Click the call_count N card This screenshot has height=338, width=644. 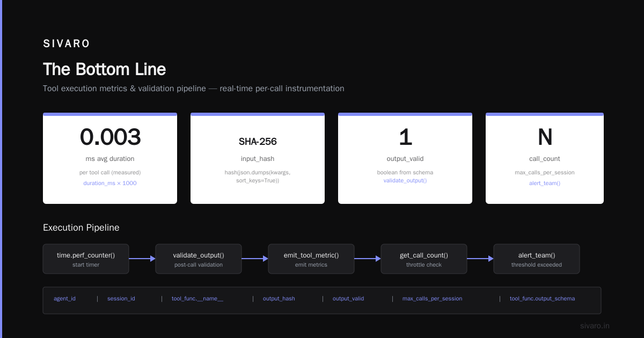(x=545, y=158)
